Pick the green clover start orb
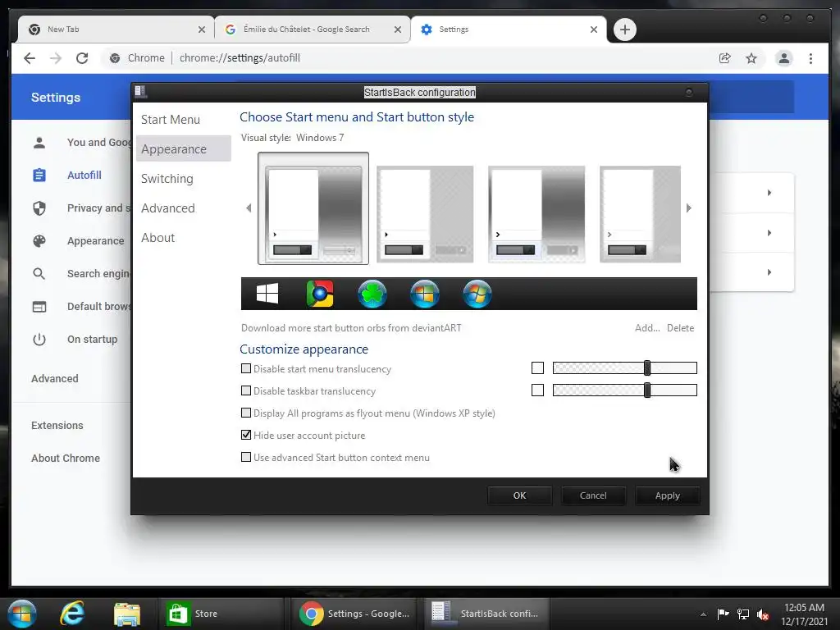This screenshot has width=840, height=630. [x=372, y=294]
